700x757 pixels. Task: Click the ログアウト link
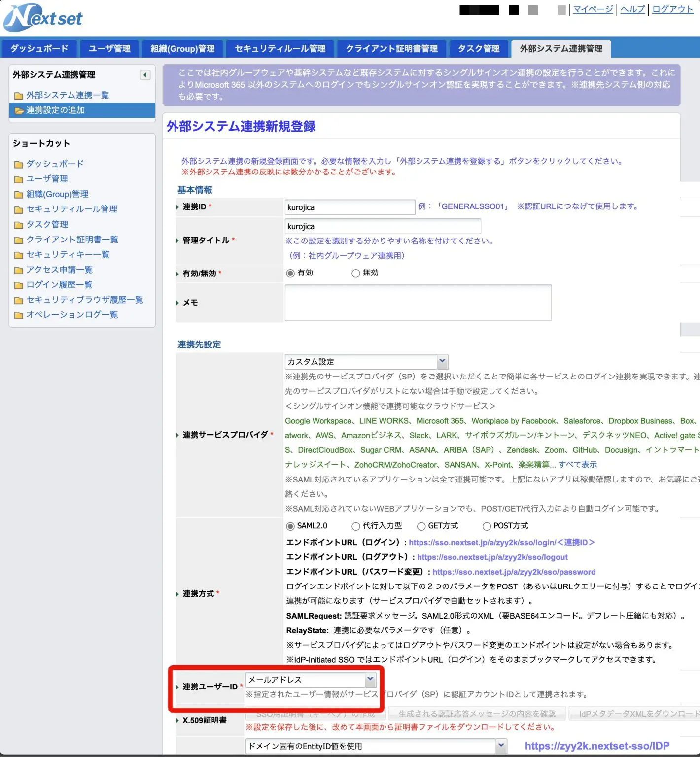[673, 9]
